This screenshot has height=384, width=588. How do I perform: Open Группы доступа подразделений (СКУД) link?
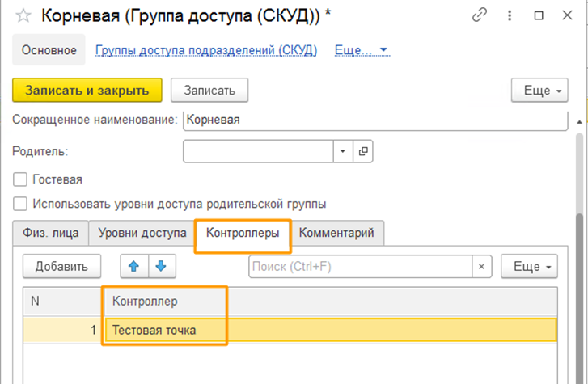(206, 50)
